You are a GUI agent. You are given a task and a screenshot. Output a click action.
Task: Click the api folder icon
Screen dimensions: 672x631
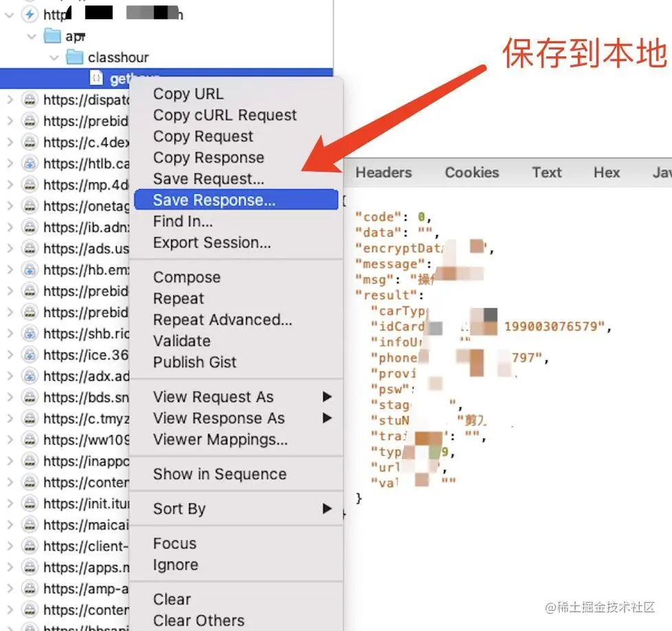click(x=52, y=36)
